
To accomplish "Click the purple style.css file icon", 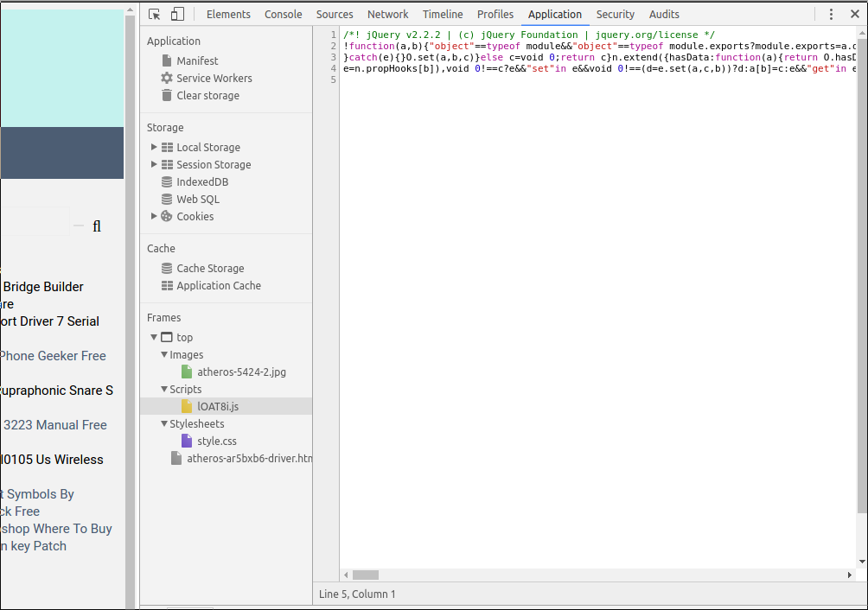I will click(x=187, y=441).
